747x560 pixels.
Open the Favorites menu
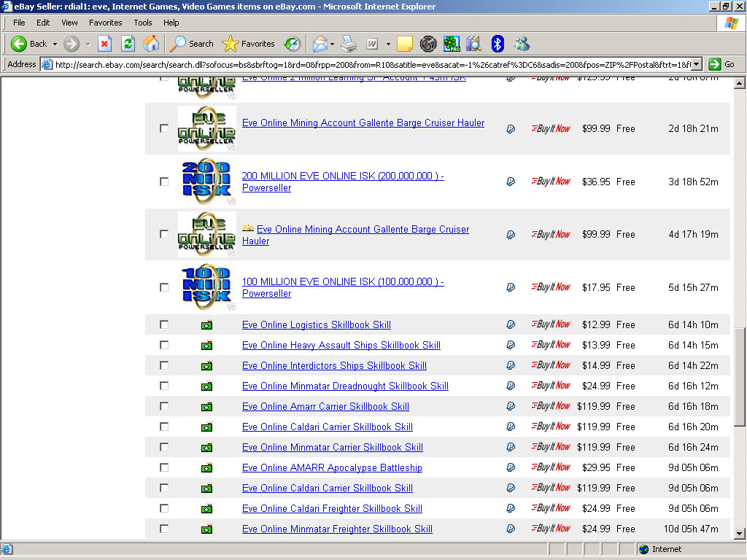coord(105,23)
